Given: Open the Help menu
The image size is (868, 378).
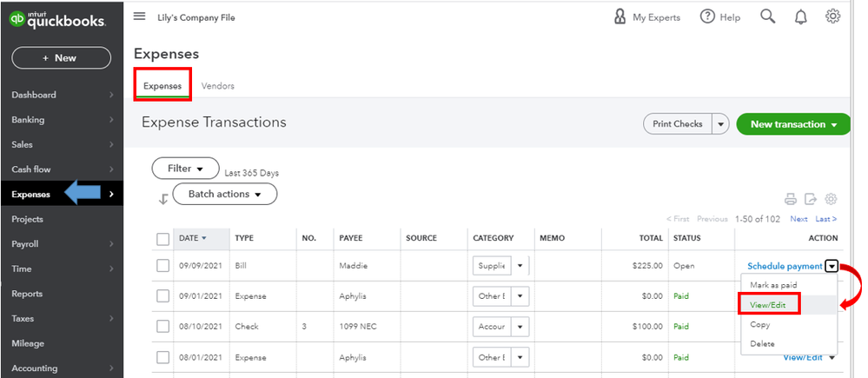Looking at the screenshot, I should (x=720, y=17).
